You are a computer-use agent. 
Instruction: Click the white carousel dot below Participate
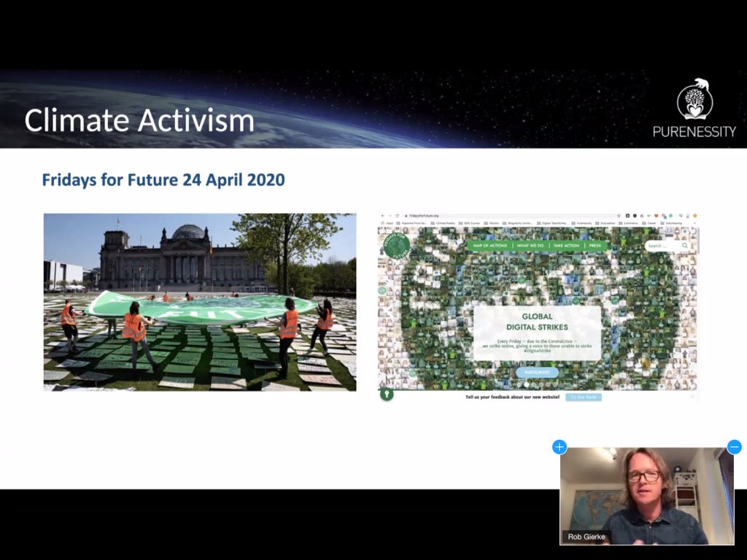click(x=527, y=384)
